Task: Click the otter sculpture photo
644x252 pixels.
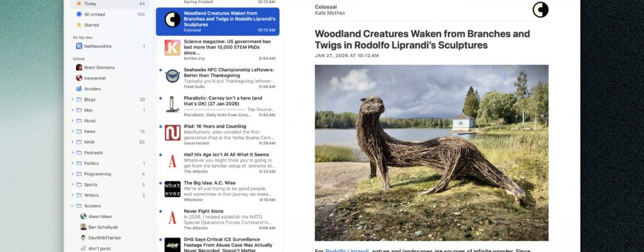Action: point(431,152)
